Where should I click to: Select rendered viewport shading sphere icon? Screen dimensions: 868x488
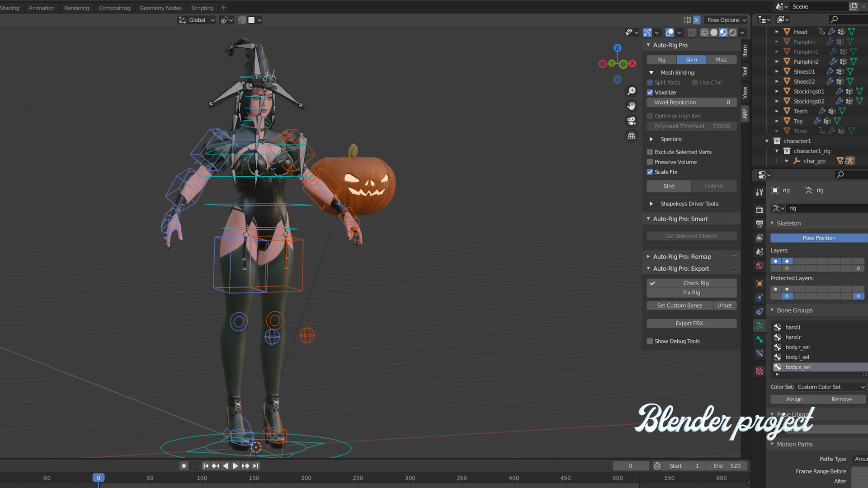point(733,33)
